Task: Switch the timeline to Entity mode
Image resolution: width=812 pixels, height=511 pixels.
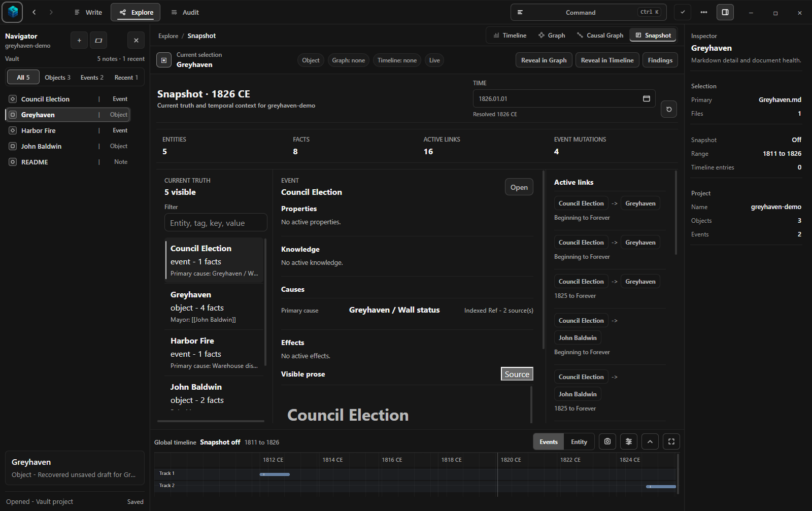Action: click(x=579, y=441)
